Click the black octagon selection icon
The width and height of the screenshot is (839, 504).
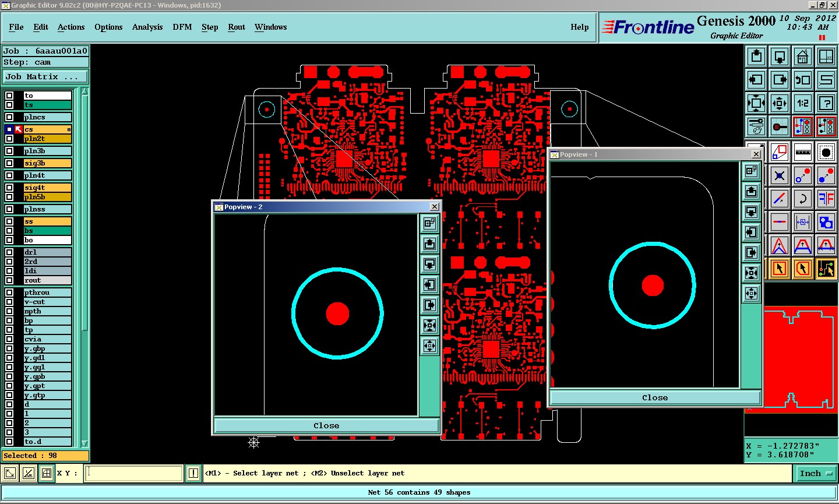826,152
